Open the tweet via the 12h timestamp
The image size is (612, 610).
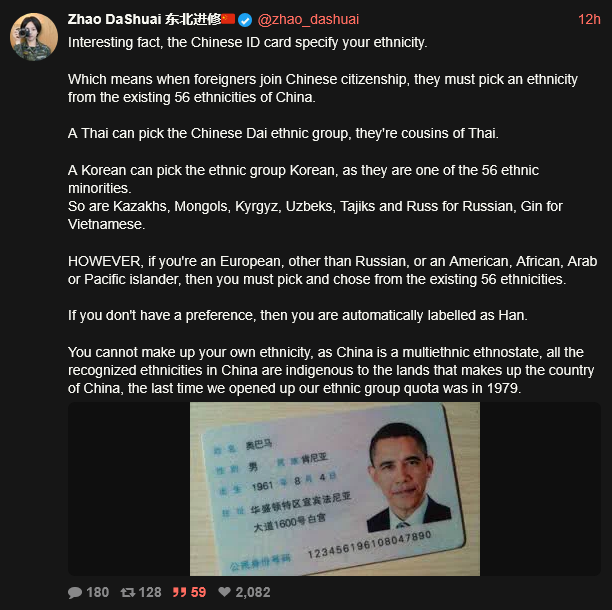[589, 19]
